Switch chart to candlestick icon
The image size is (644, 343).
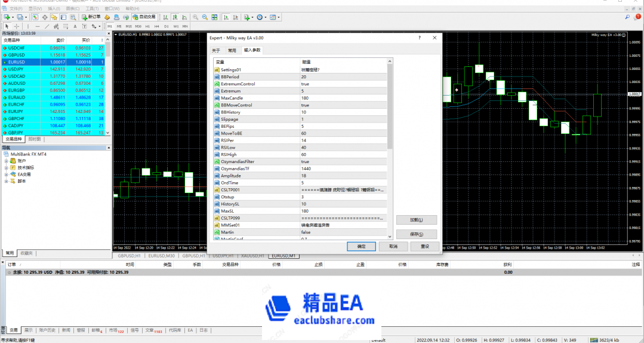coord(175,17)
